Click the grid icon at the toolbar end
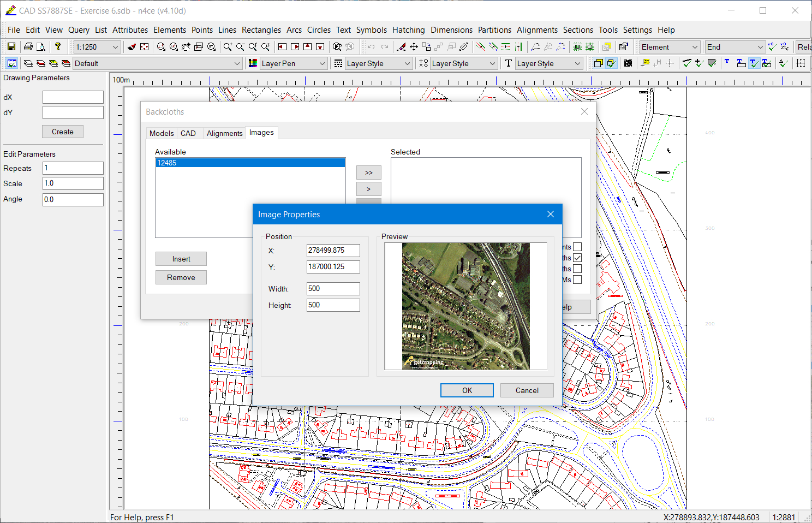812x523 pixels. click(x=801, y=63)
